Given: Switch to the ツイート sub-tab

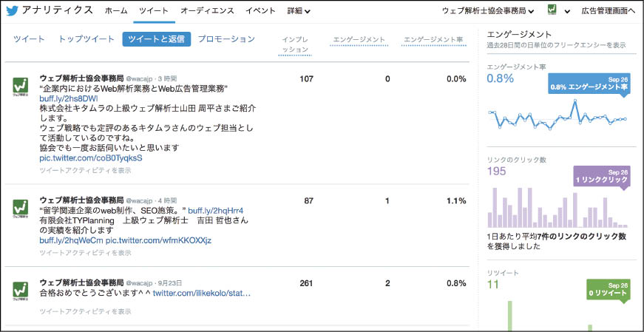Looking at the screenshot, I should (29, 39).
